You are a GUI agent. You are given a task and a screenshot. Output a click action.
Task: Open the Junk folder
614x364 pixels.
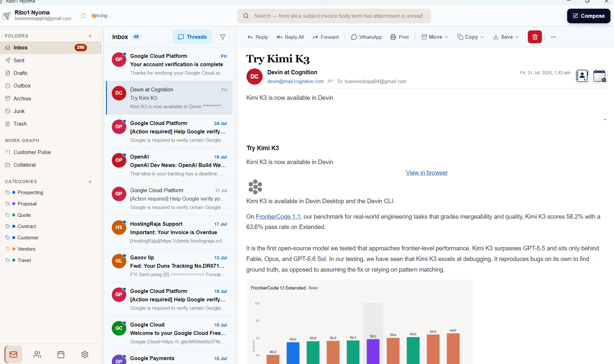click(x=51, y=111)
